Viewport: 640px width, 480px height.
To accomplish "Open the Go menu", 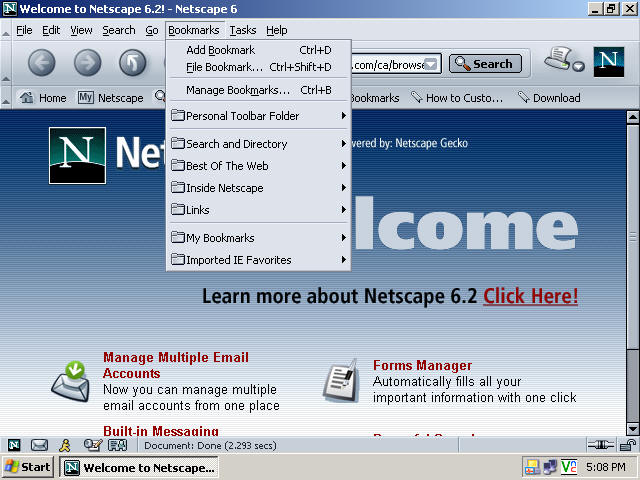I will coord(152,30).
